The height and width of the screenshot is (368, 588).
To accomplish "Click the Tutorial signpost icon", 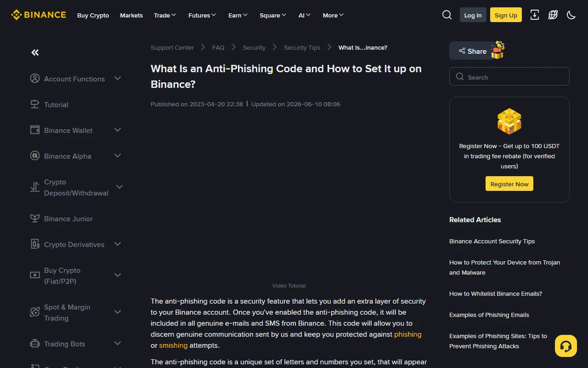I will 35,104.
